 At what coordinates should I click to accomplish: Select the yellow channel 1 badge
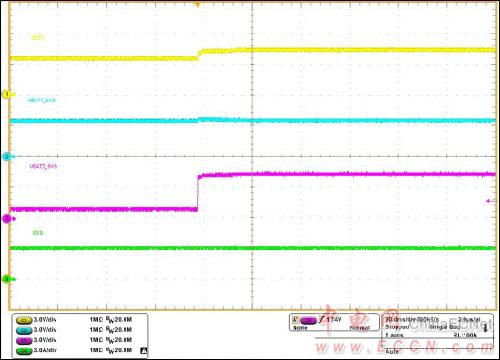tap(24, 320)
